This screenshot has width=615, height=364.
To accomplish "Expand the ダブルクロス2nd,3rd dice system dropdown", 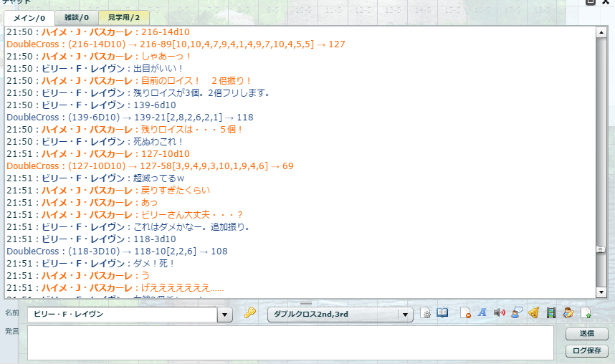I will click(406, 314).
